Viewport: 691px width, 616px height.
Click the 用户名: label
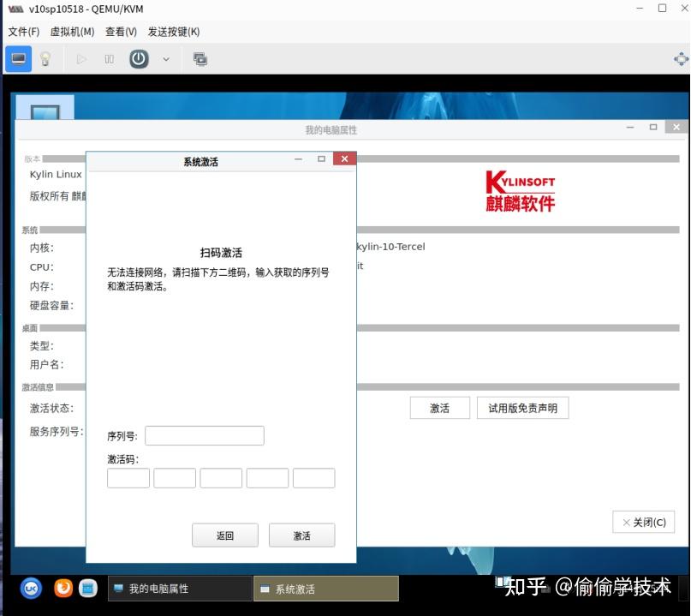[x=47, y=365]
